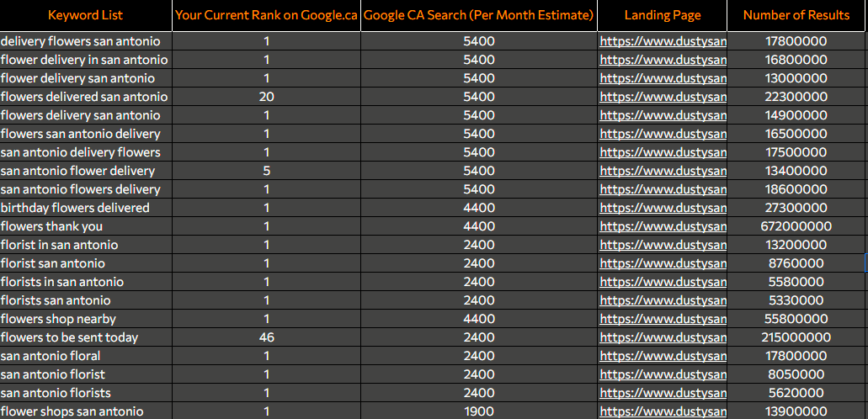Image resolution: width=868 pixels, height=419 pixels.
Task: Click the Google CA Search Per Month header
Action: (x=479, y=15)
